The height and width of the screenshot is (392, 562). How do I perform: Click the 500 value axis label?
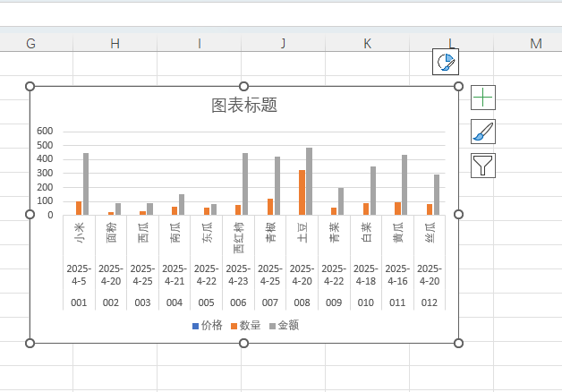[x=45, y=145]
